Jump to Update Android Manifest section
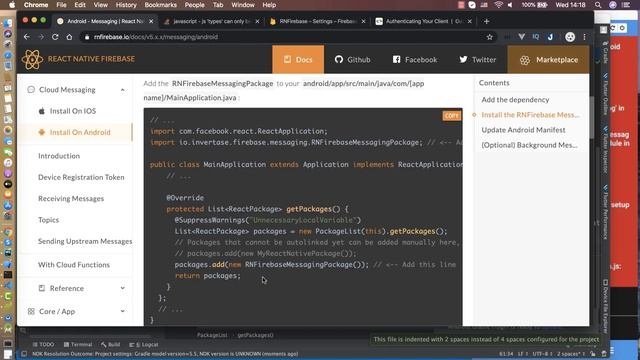Viewport: 640px width, 360px height. pos(523,130)
